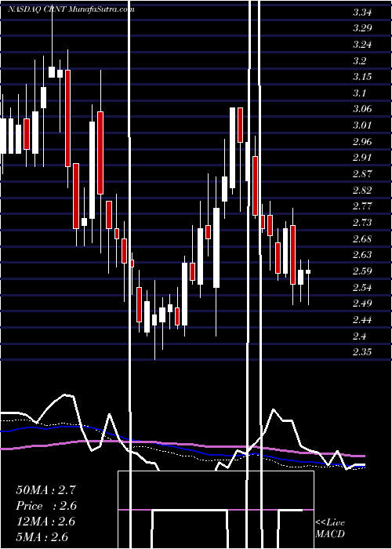Viewport: 392px width, 549px height.
Task: Click the 3.29 price axis label
Action: [362, 28]
